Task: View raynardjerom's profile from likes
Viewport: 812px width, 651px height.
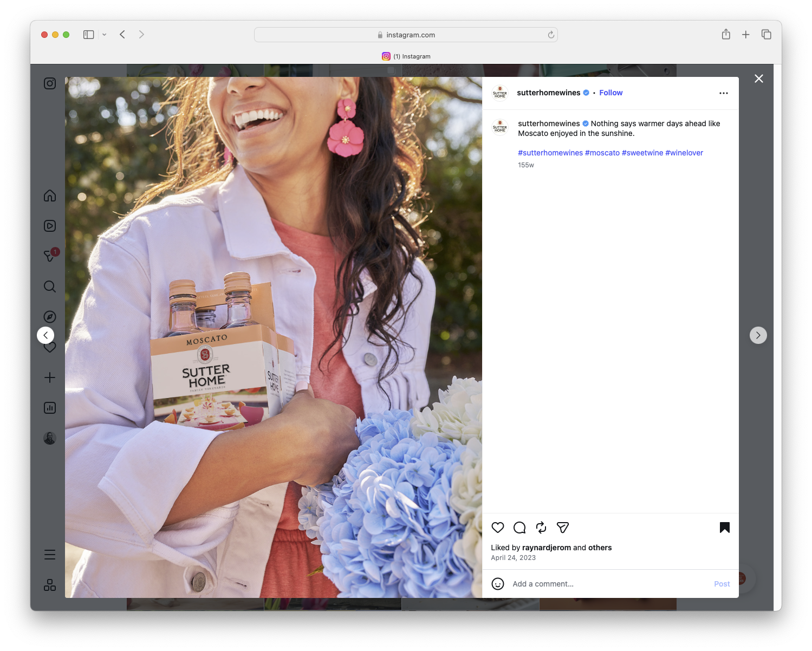Action: click(547, 548)
